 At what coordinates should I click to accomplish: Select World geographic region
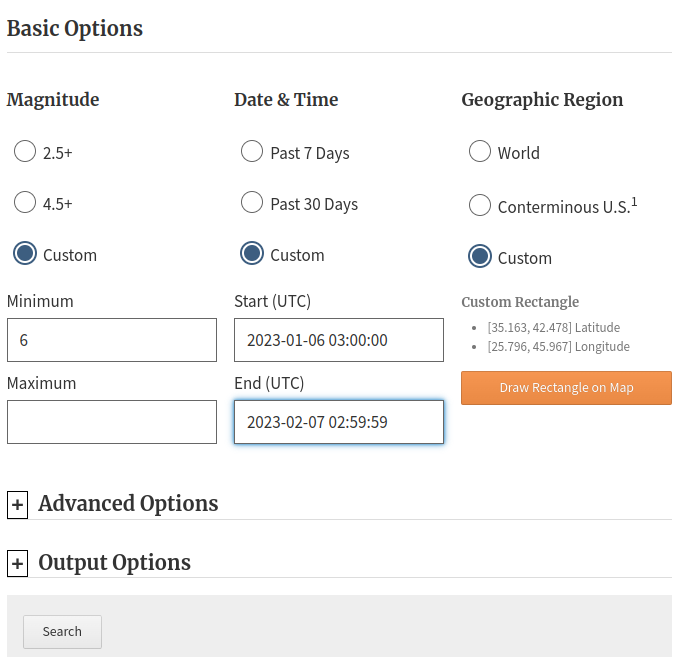point(480,152)
